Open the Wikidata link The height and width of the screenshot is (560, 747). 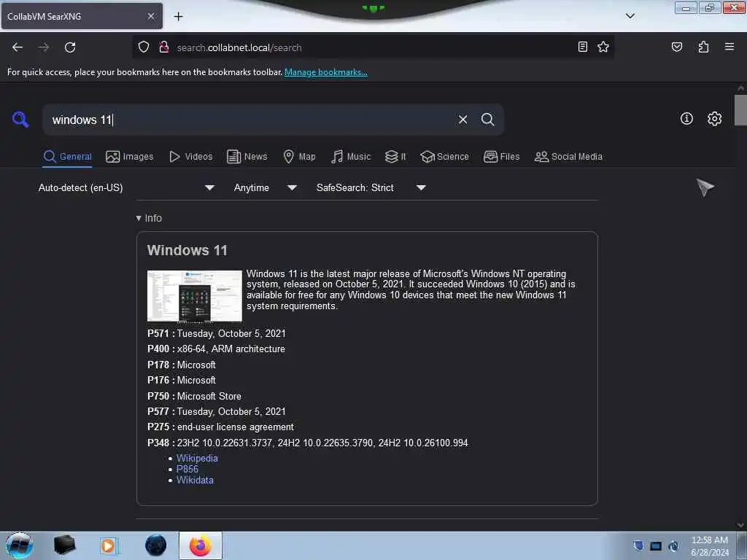[195, 480]
